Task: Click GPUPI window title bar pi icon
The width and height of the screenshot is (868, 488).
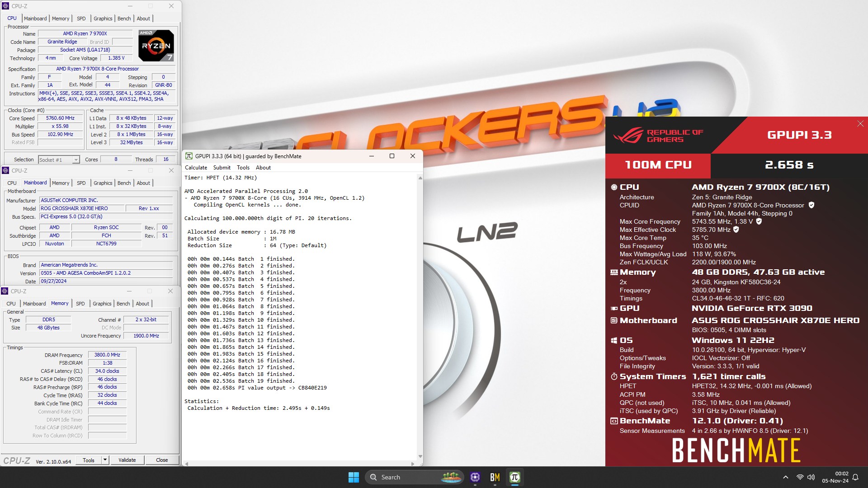Action: 189,156
